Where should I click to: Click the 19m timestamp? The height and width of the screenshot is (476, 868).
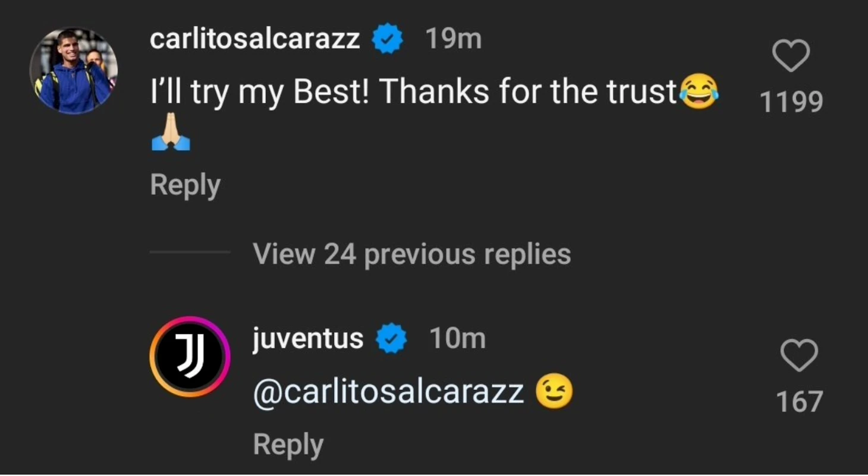tap(453, 39)
